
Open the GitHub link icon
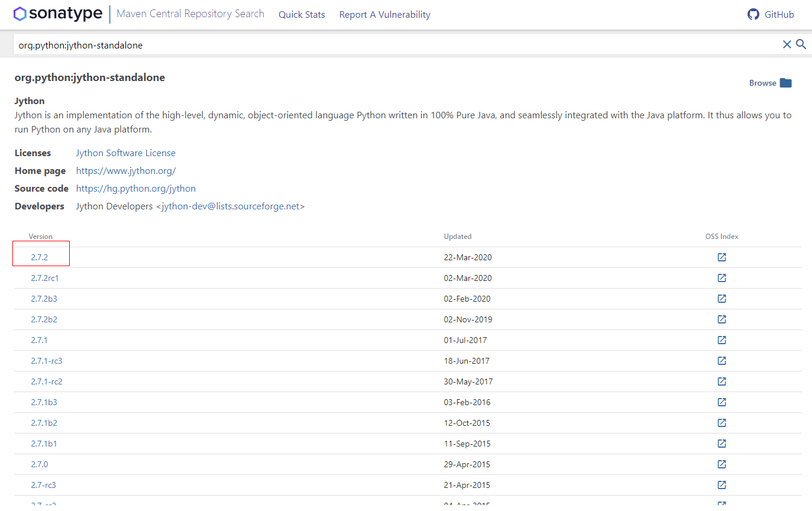click(753, 15)
